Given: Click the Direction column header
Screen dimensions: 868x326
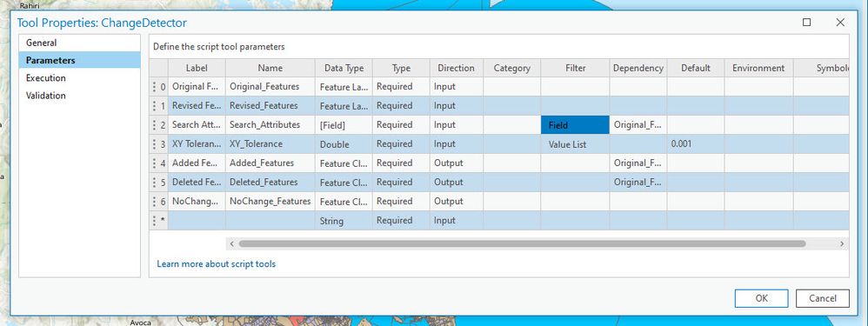Looking at the screenshot, I should click(x=456, y=68).
